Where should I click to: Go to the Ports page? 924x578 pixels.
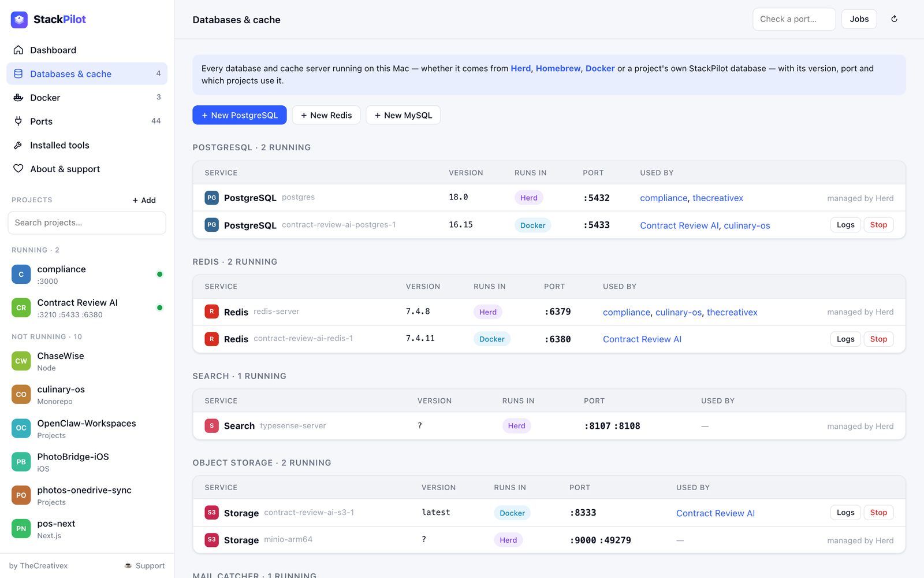[x=87, y=121]
